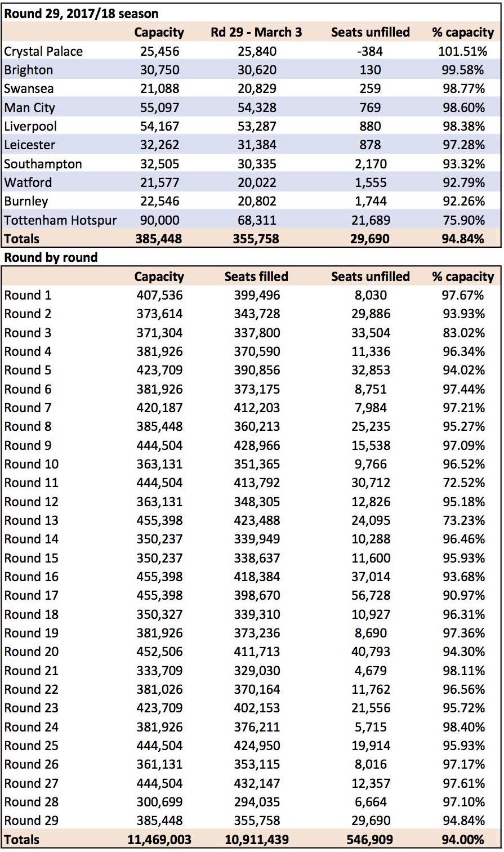
Task: Click Tottenham Hotspur capacity value 90,000
Action: tap(159, 220)
